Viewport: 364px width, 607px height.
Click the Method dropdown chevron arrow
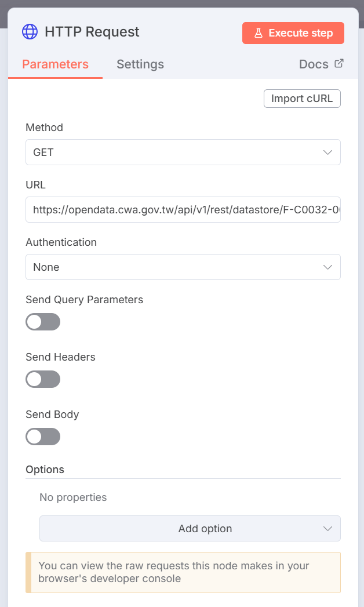[x=327, y=152]
